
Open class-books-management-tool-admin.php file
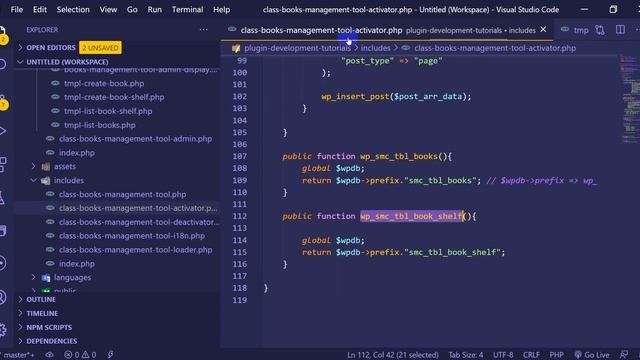[135, 139]
